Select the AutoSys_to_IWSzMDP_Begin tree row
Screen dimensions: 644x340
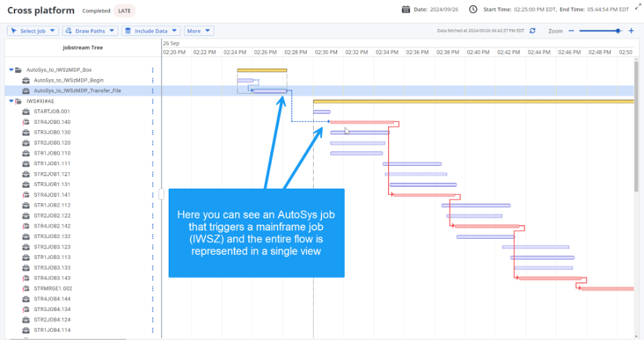tap(83, 81)
